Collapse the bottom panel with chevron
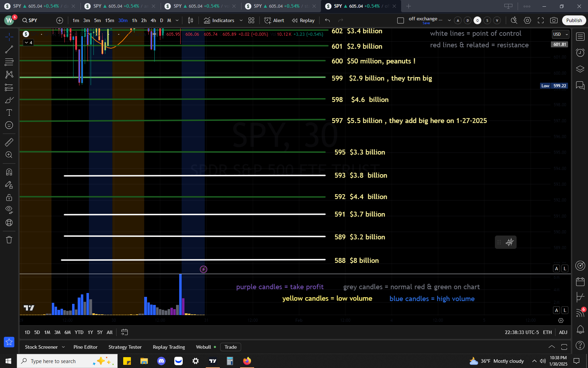 point(552,347)
